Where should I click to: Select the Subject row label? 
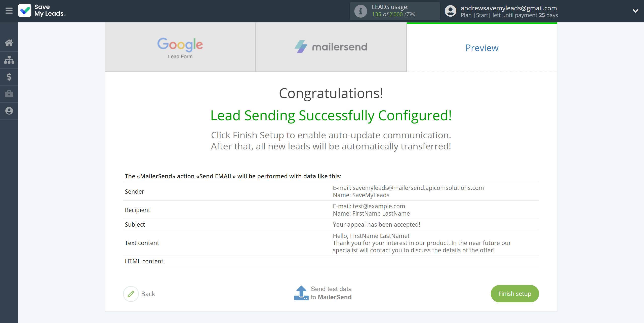[x=135, y=225]
